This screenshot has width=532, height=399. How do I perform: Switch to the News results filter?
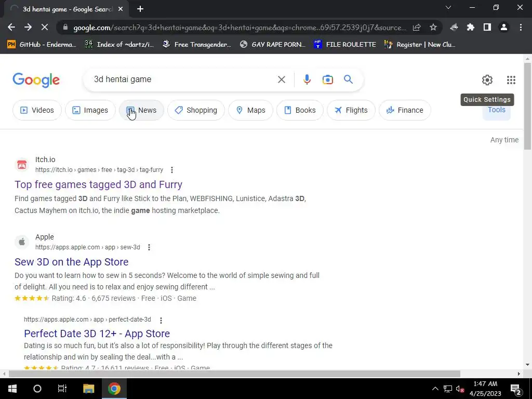(x=141, y=110)
